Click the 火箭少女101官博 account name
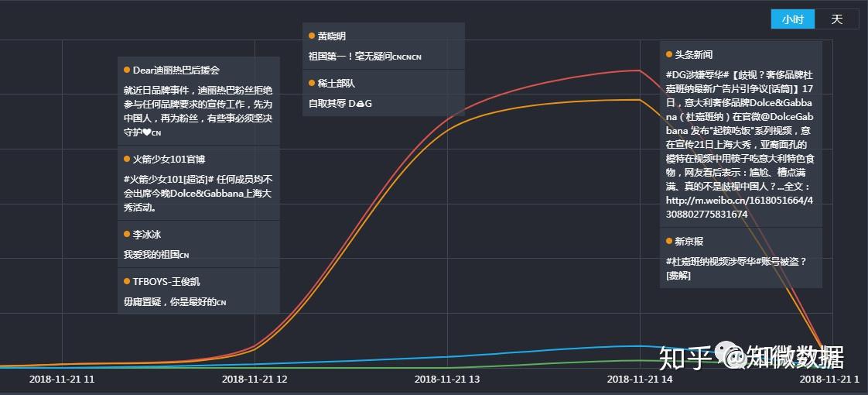868x395 pixels. [x=169, y=159]
